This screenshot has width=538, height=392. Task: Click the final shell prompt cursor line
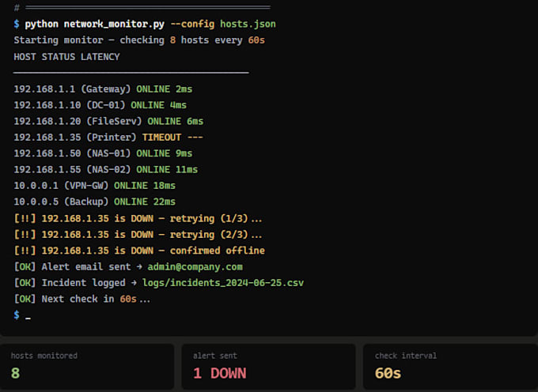click(x=22, y=315)
